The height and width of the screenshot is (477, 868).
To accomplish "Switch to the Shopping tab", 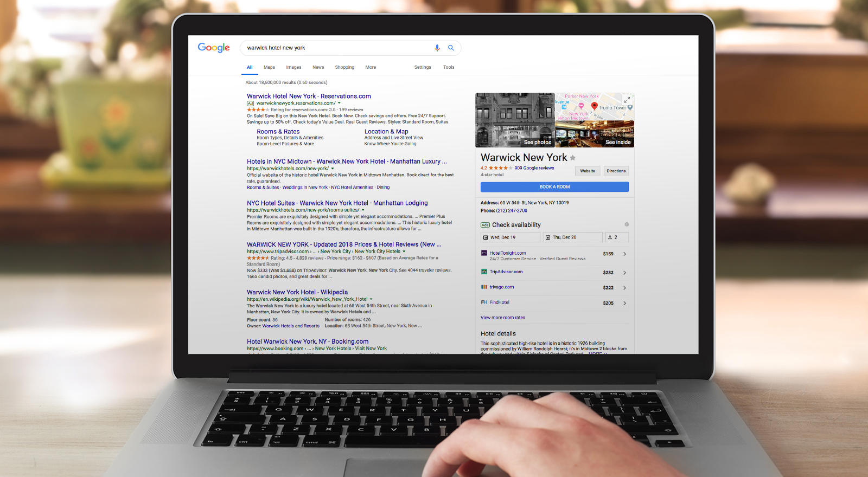I will 344,67.
